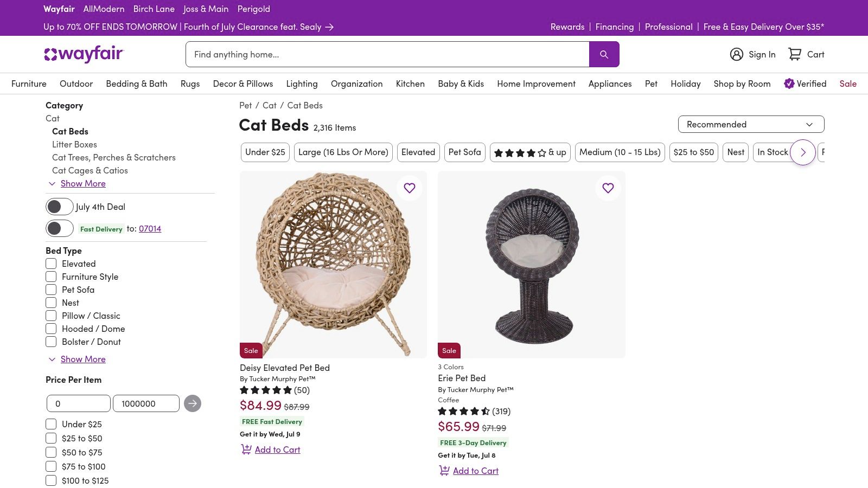Toggle the July 4th Deal switch

tap(60, 207)
